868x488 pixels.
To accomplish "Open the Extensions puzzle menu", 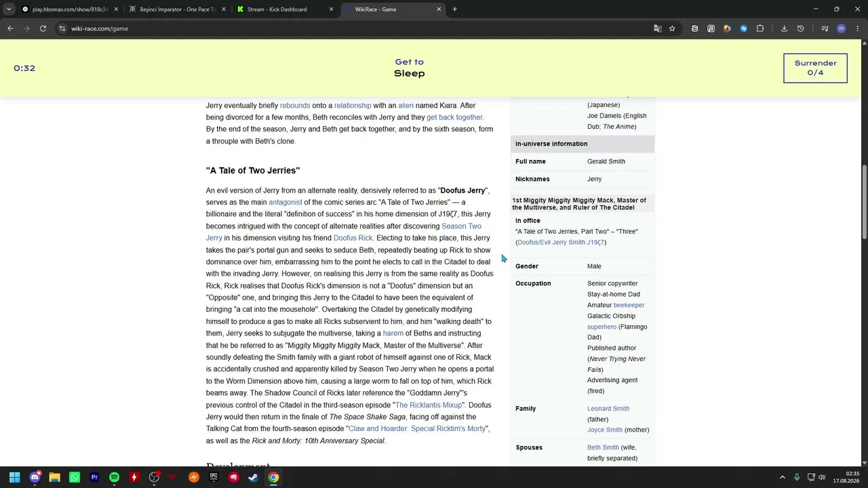I will coord(760,28).
